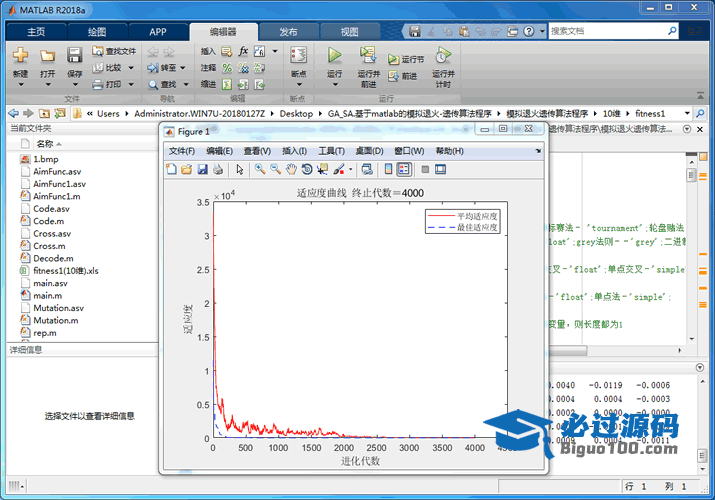Toggle the Data Cursor tool
The height and width of the screenshot is (500, 715).
tap(322, 170)
